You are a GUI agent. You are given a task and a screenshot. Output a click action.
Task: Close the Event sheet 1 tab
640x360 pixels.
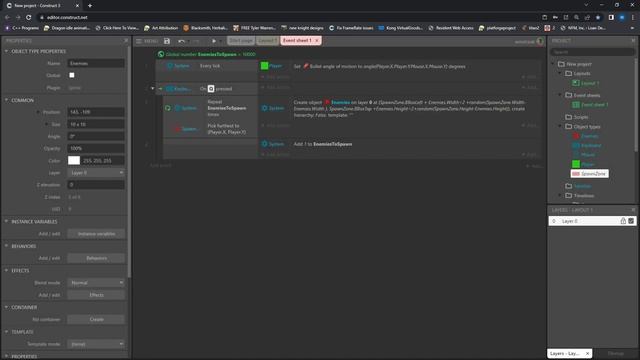coord(317,41)
